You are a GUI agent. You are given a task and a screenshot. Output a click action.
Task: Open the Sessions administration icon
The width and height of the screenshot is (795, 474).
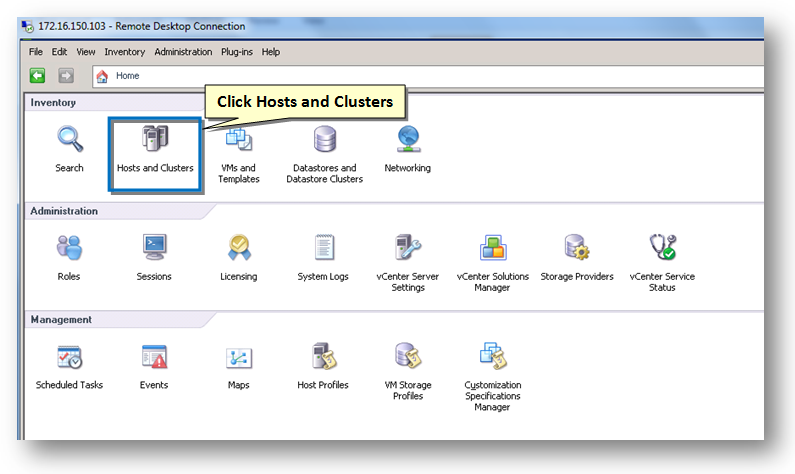tap(154, 254)
